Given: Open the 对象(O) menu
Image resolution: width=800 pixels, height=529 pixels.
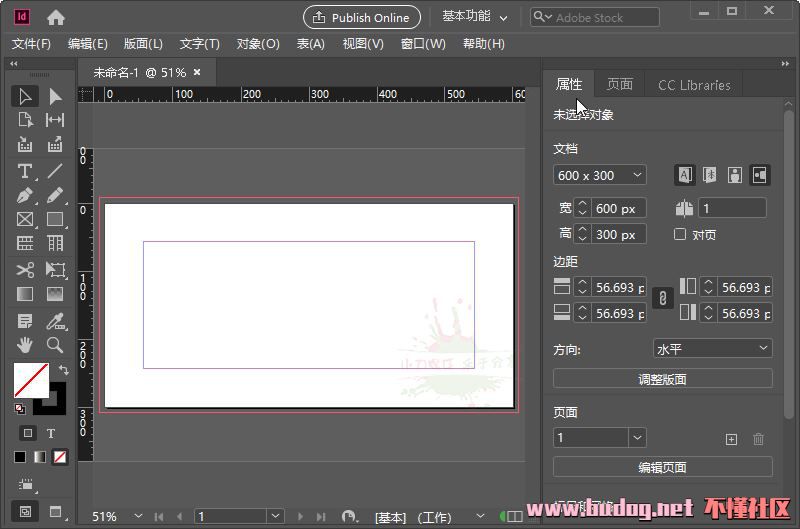Looking at the screenshot, I should [258, 44].
